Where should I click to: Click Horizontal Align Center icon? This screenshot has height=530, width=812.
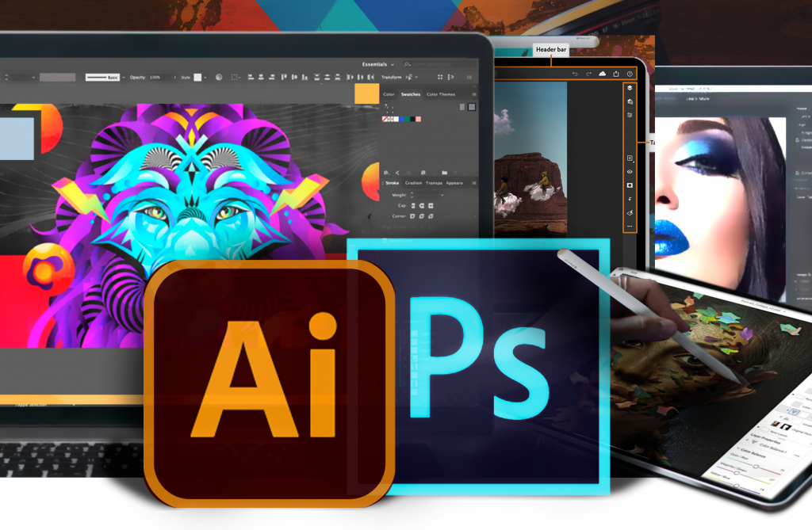coord(261,77)
